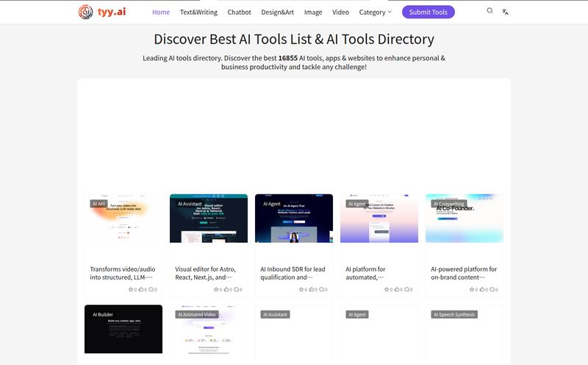
Task: Click the AI API tag label
Action: tap(99, 204)
